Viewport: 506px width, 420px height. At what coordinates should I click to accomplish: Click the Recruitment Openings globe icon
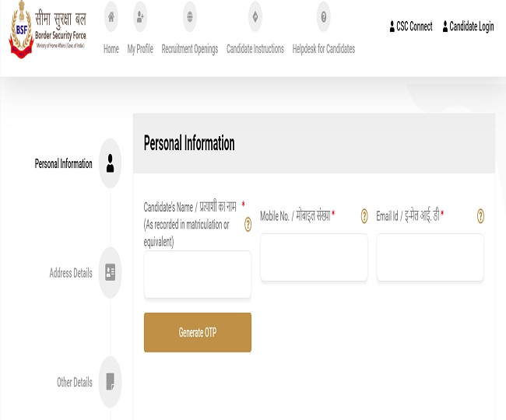(189, 17)
